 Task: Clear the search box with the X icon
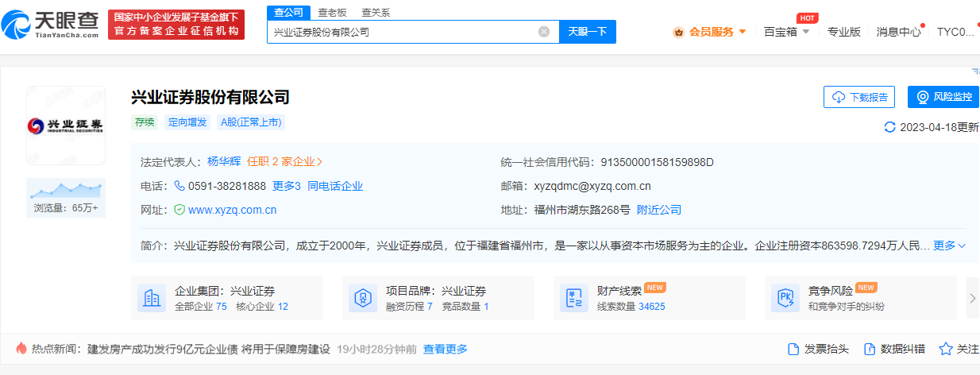pos(544,32)
